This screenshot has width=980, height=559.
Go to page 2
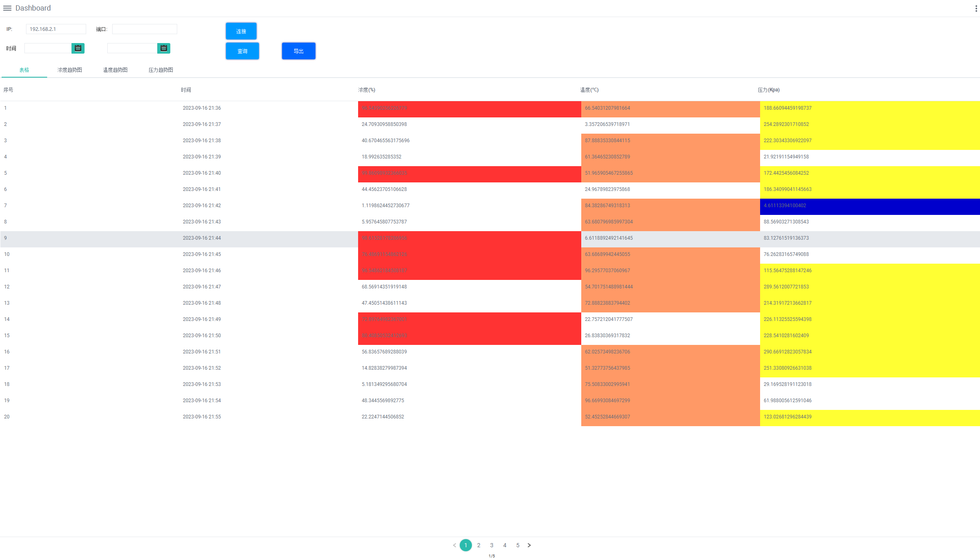tap(479, 545)
